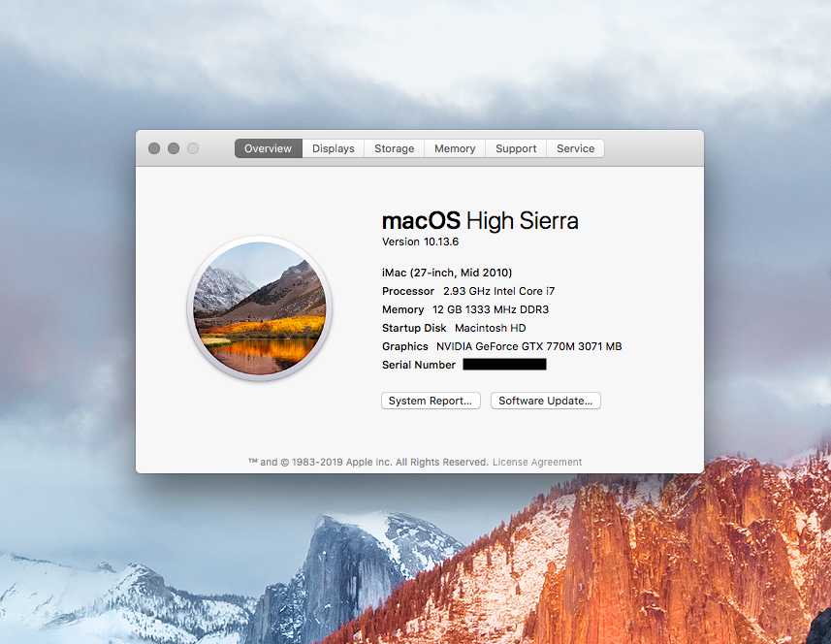Click the Apple copyright notice text
Screen dimensions: 831x644
pyautogui.click(x=368, y=463)
